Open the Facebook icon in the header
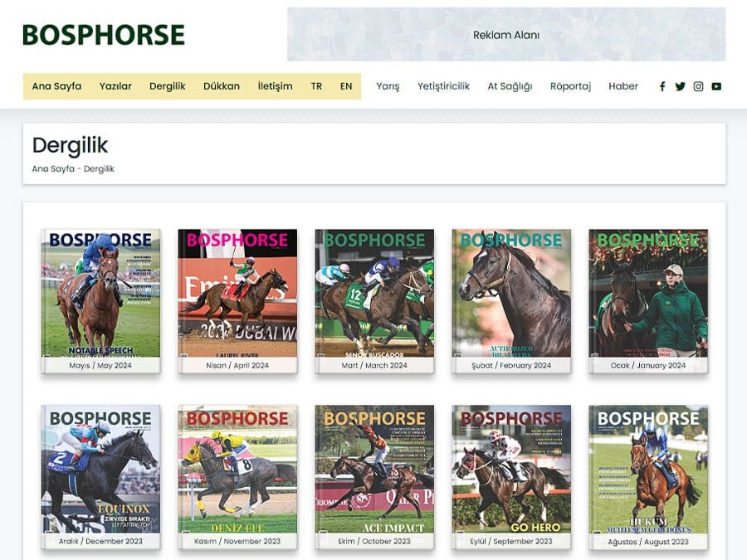The width and height of the screenshot is (747, 560). [662, 85]
